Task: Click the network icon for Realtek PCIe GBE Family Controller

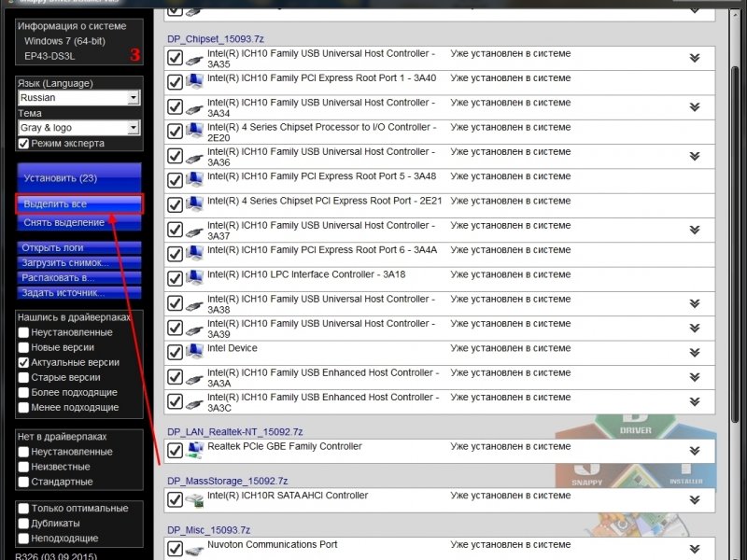Action: coord(194,451)
